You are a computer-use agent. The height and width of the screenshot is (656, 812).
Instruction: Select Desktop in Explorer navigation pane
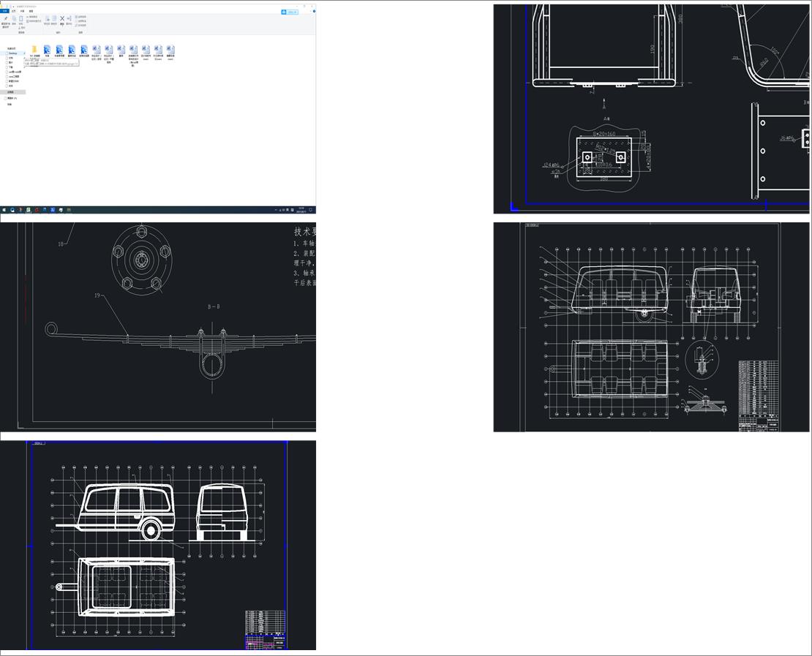(x=12, y=53)
